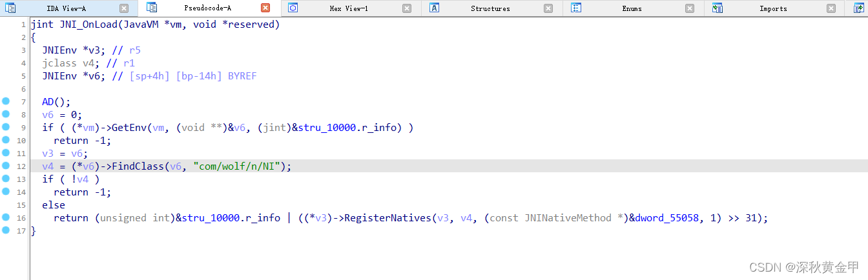Toggle breakpoint dot on RegisterNatives line 16
This screenshot has width=868, height=280.
tap(6, 217)
